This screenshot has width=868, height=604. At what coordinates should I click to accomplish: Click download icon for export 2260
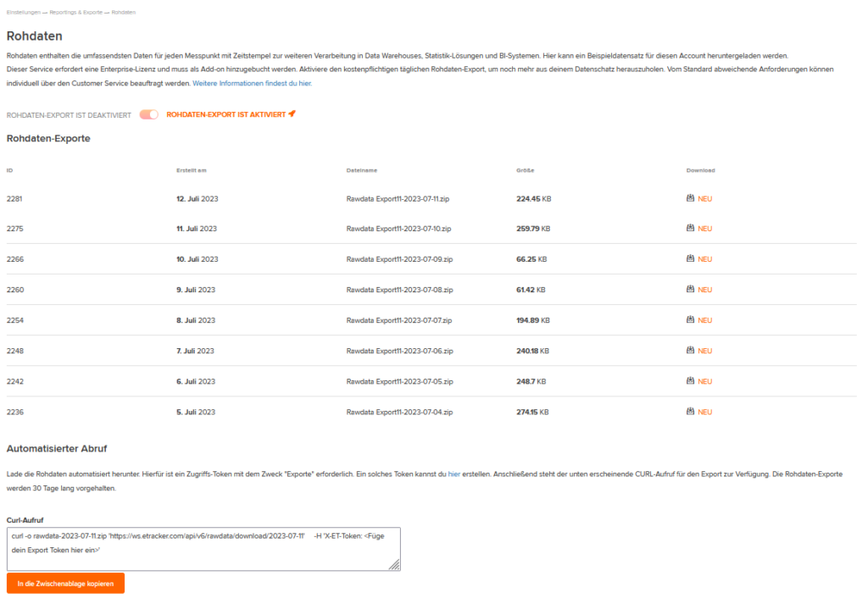click(690, 289)
